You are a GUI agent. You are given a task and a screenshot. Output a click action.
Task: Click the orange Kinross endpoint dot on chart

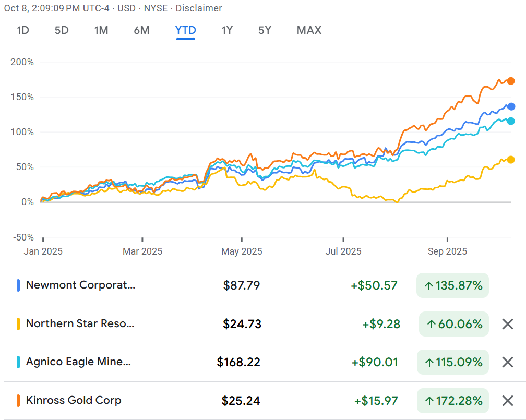click(511, 81)
